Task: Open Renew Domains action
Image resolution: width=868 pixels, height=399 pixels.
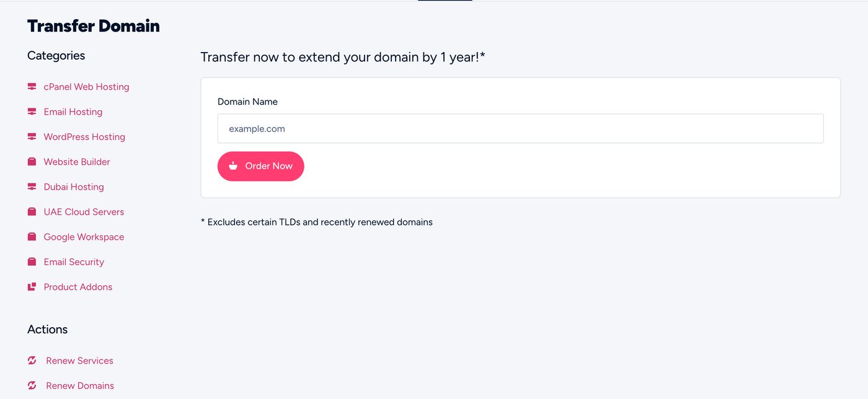Action: pos(80,385)
